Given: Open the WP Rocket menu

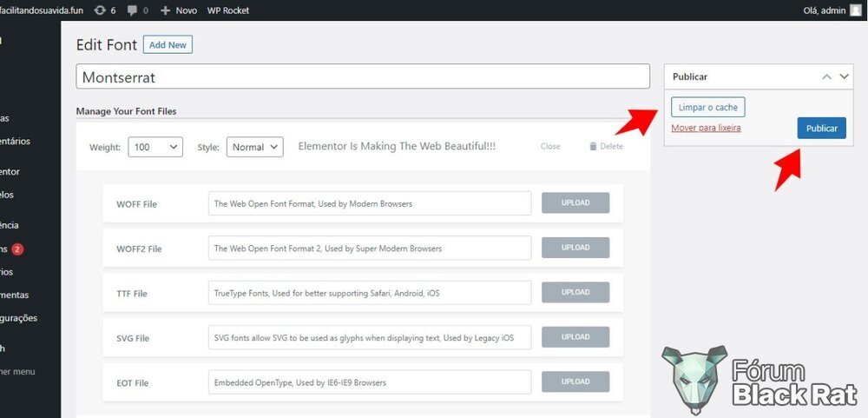Looking at the screenshot, I should coord(228,10).
